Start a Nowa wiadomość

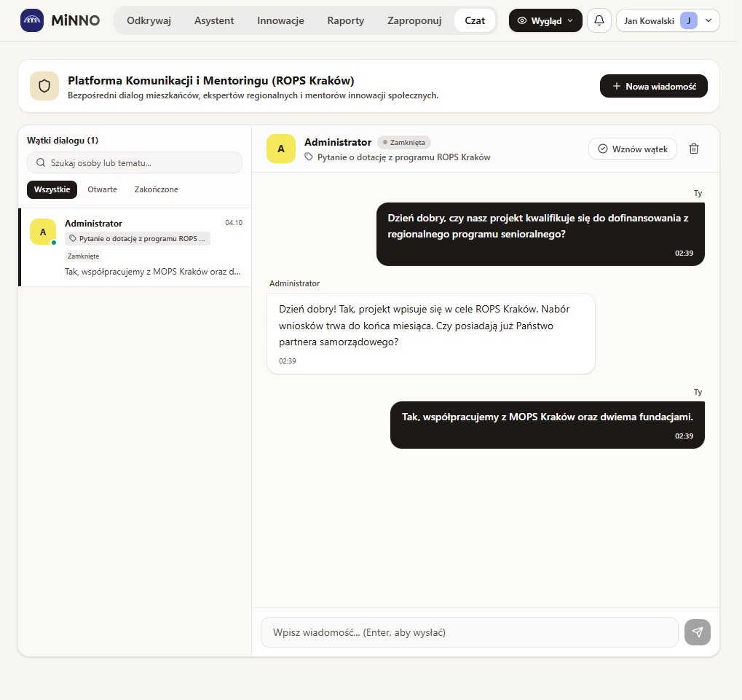(653, 86)
